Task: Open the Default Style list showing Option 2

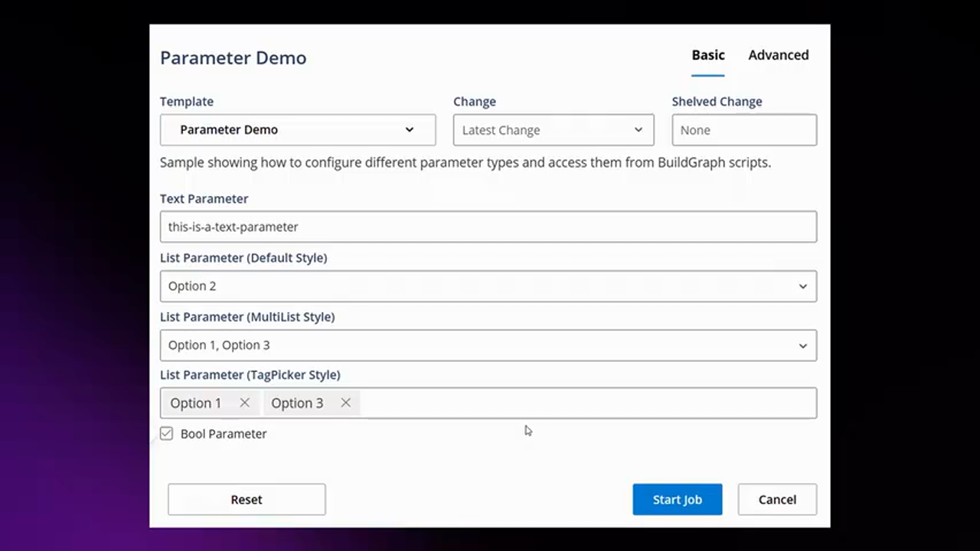Action: [x=475, y=286]
